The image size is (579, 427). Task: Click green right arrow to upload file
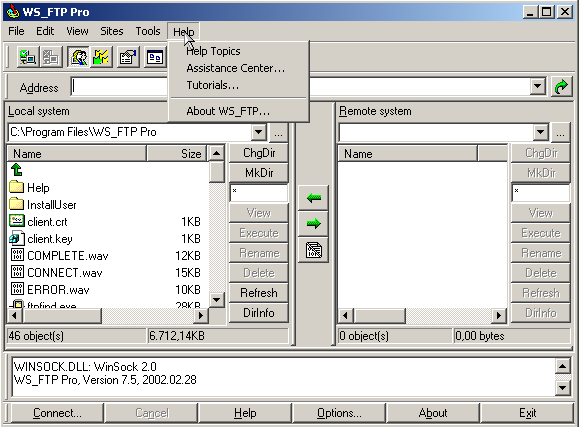(313, 223)
